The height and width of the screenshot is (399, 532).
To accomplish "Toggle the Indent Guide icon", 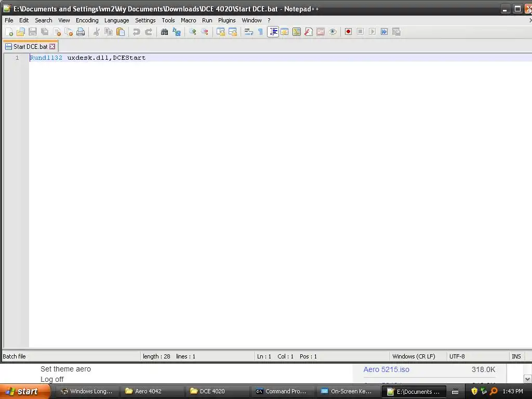I will pos(273,32).
